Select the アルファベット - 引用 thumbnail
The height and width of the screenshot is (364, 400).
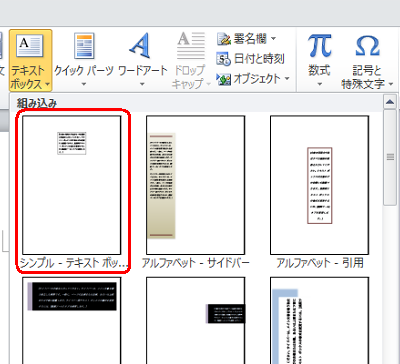(x=319, y=185)
